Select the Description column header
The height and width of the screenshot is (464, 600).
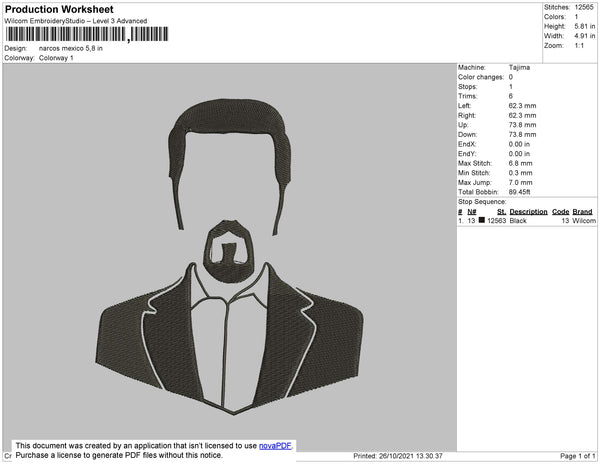528,212
